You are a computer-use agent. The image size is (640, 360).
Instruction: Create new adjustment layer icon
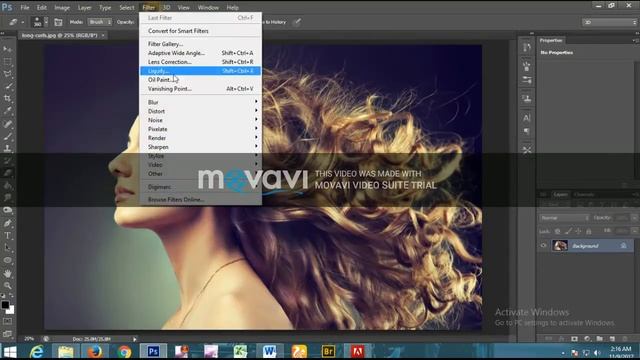click(x=587, y=339)
